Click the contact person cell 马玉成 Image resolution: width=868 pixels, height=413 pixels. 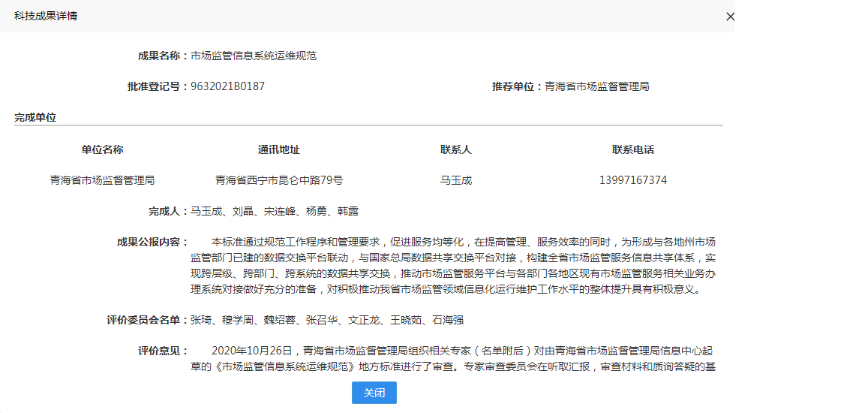(455, 180)
